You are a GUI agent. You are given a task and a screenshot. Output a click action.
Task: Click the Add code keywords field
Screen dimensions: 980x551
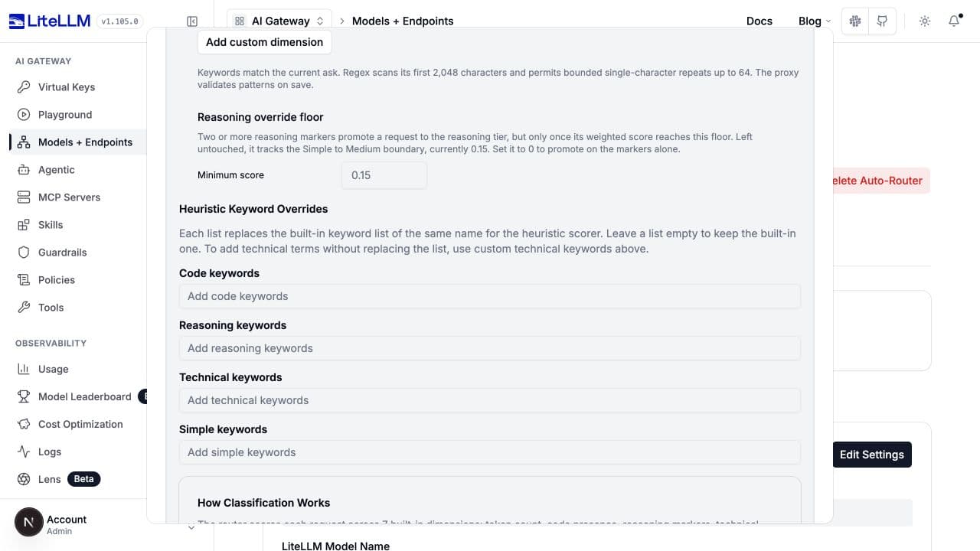tap(490, 296)
